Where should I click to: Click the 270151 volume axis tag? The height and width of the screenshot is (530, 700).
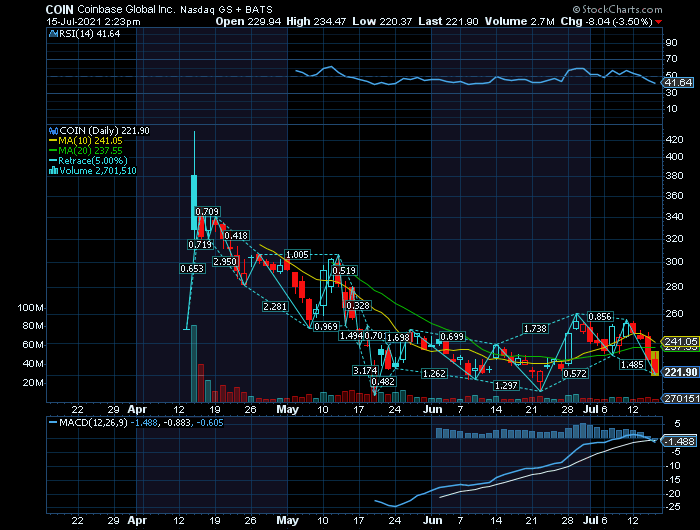click(x=681, y=398)
